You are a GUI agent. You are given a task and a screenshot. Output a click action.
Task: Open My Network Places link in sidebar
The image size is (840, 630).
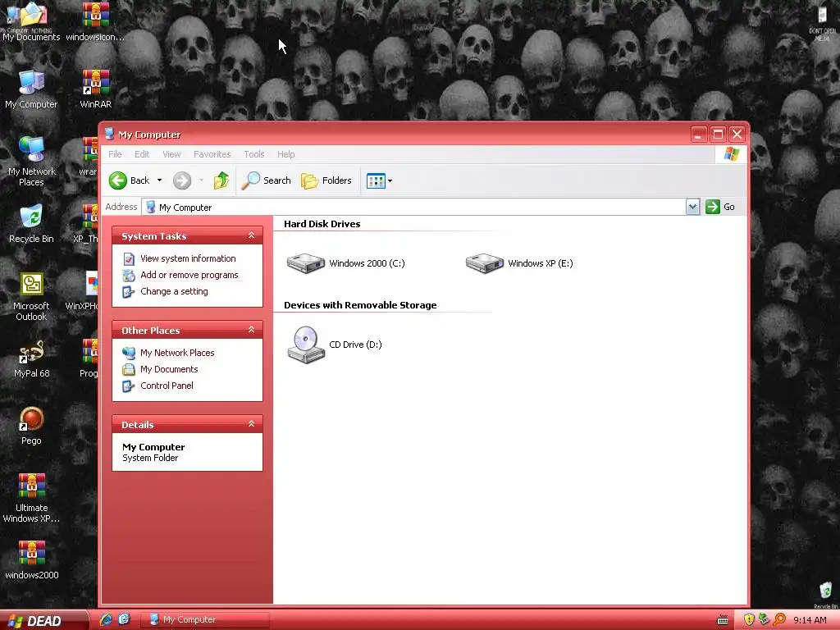coord(177,353)
